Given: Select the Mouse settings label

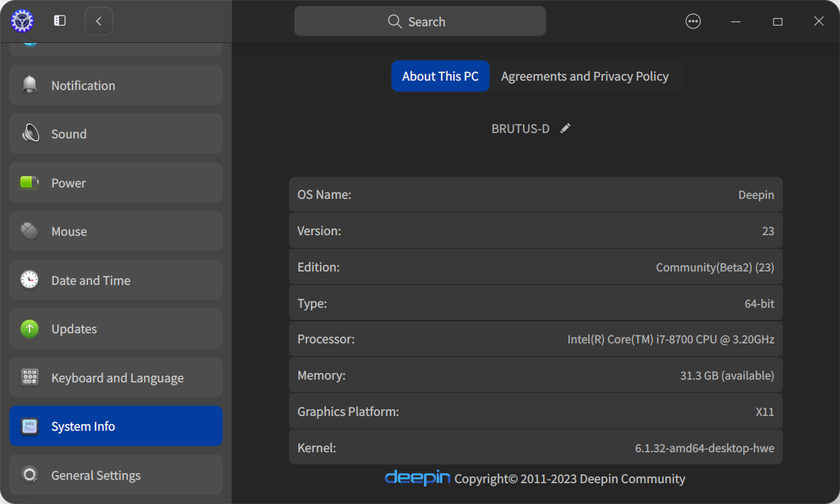Looking at the screenshot, I should click(69, 231).
